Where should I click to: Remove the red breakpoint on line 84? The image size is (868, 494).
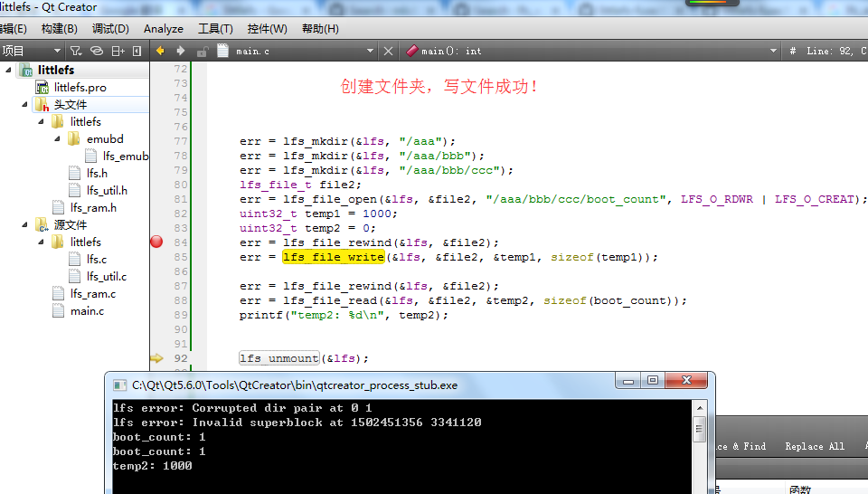(x=156, y=242)
